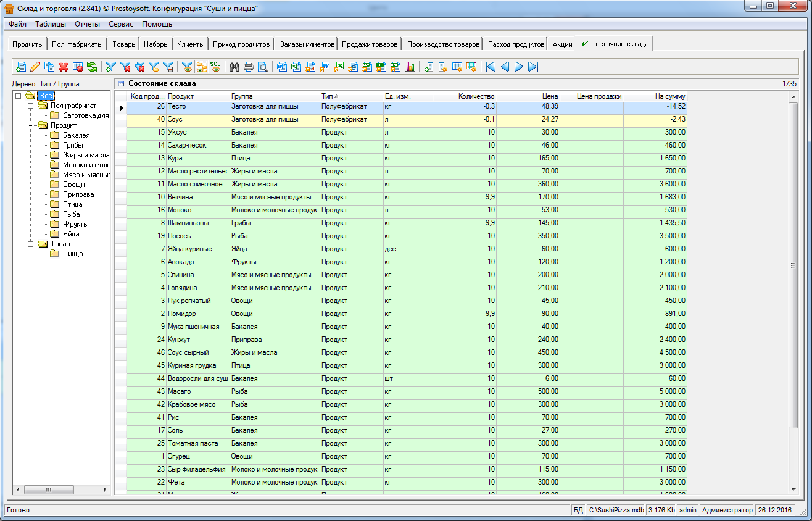This screenshot has height=521, width=812.
Task: Click the red X delete record icon
Action: click(64, 67)
